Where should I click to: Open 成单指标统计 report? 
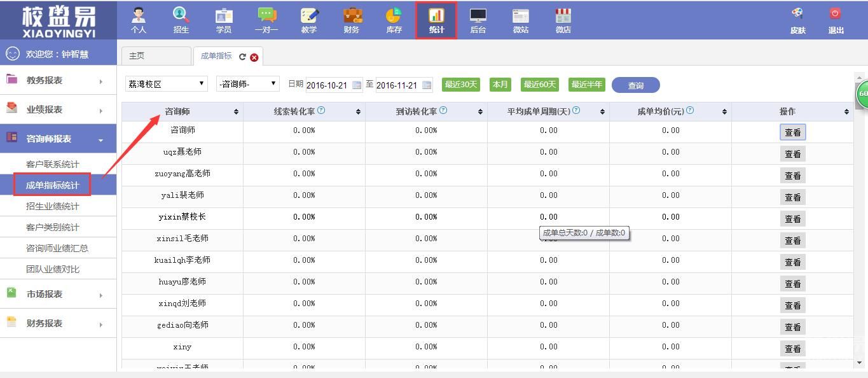coord(53,185)
